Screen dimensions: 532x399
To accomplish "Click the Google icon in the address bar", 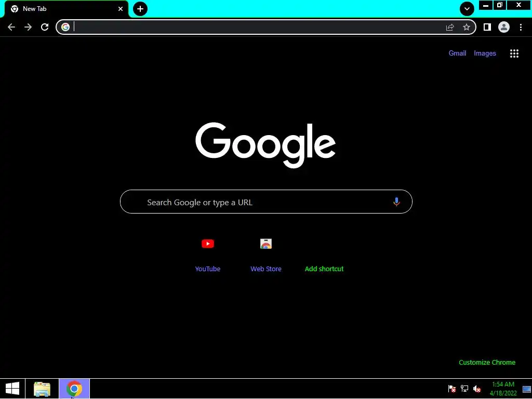I will click(65, 27).
